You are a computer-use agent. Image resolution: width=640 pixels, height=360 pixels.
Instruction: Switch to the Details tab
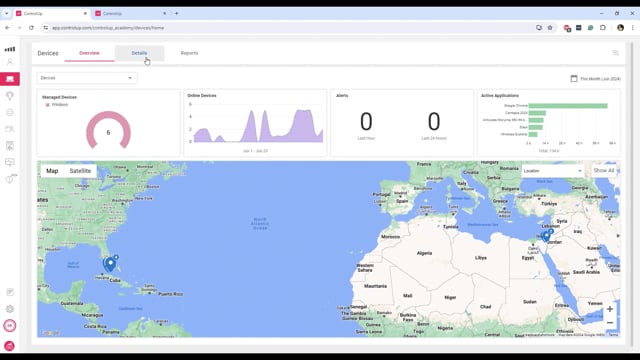pos(139,53)
